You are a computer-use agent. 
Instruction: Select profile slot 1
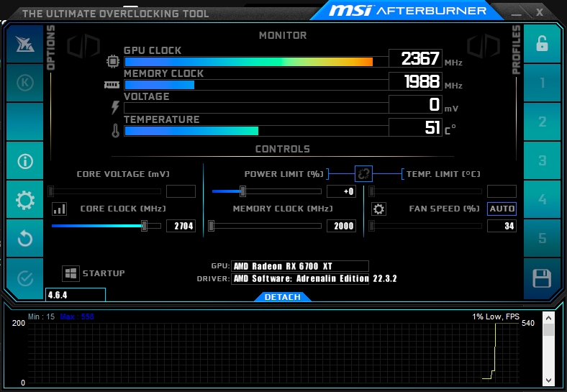pos(542,83)
